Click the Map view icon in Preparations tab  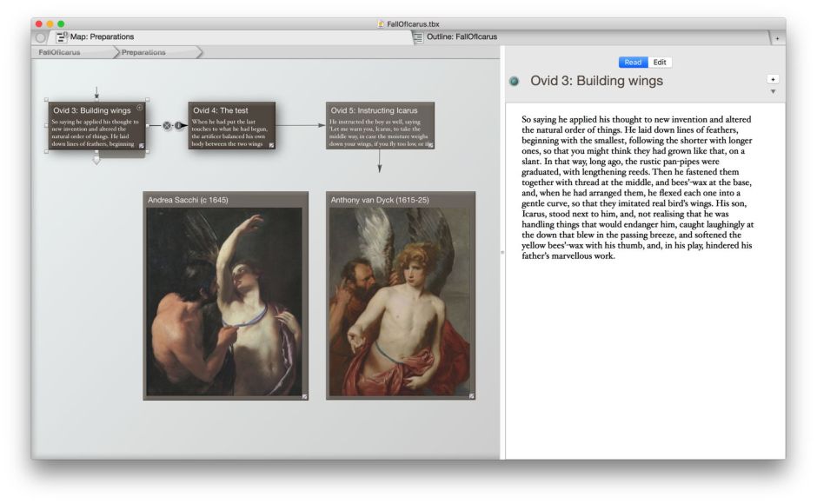[62, 36]
